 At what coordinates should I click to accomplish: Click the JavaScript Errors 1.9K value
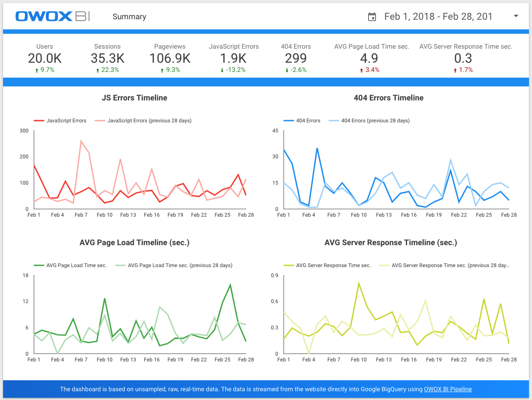pos(234,58)
